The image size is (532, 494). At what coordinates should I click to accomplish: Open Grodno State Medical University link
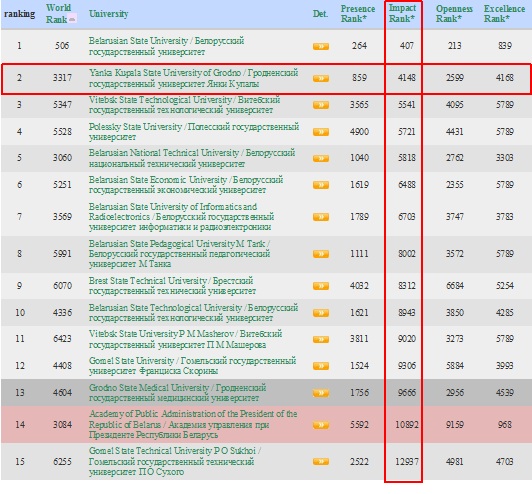pyautogui.click(x=177, y=393)
